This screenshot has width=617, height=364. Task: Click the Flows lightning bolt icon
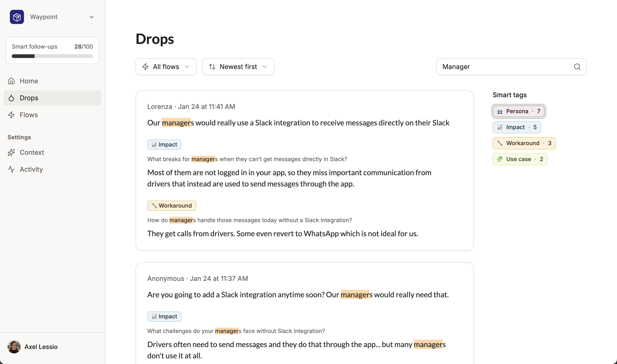(11, 115)
